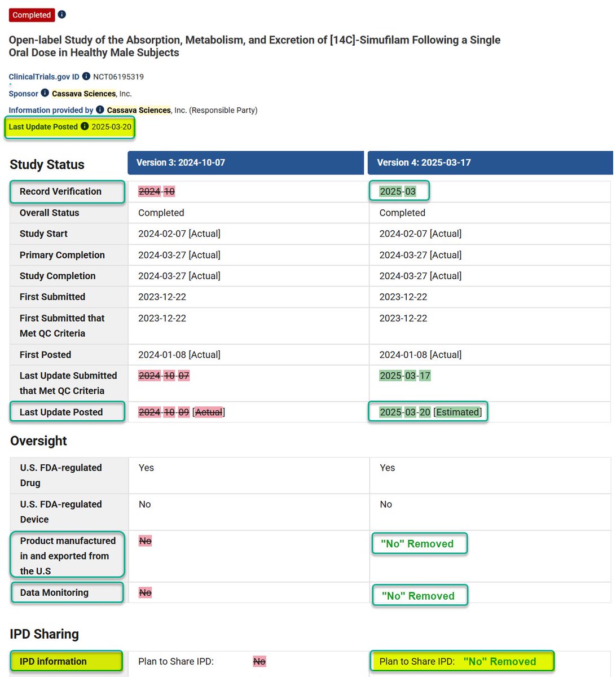
Task: Click struck-through No in Product manufactured row
Action: coord(146,541)
